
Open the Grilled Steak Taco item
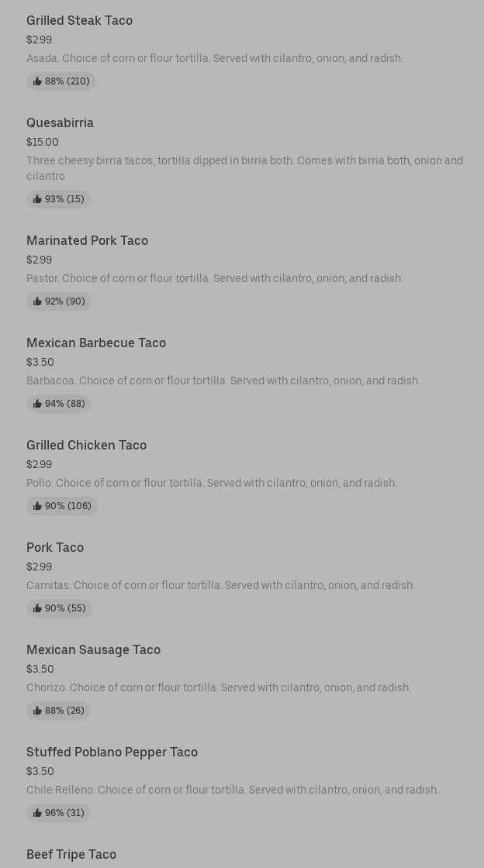click(x=79, y=21)
